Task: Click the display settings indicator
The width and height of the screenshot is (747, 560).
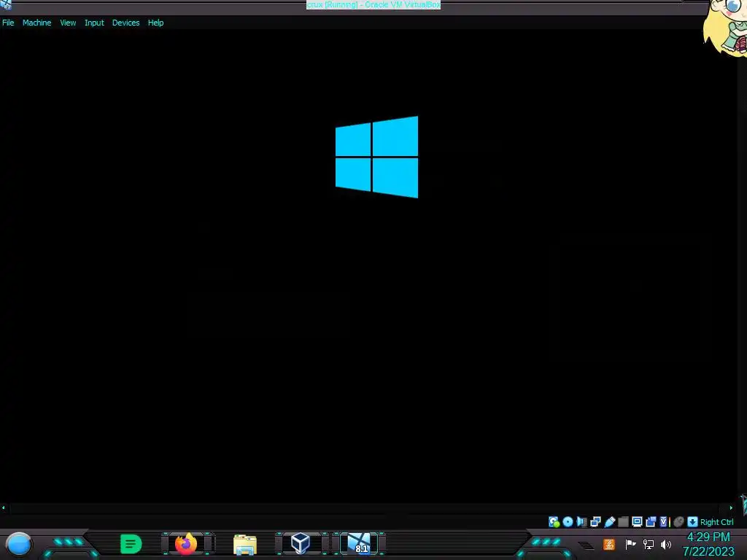Action: (637, 521)
